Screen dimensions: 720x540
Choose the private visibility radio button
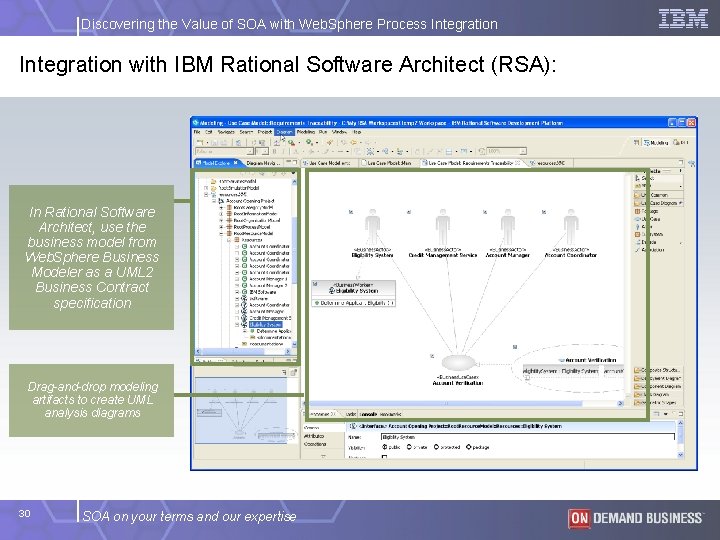409,447
